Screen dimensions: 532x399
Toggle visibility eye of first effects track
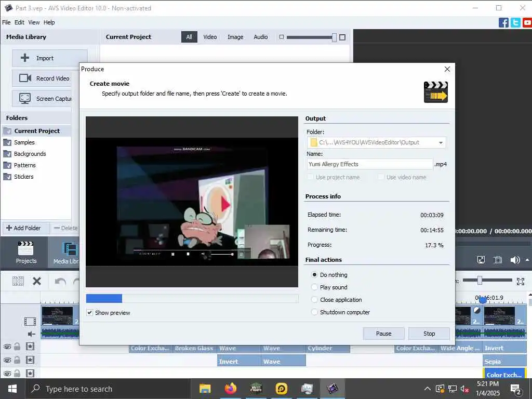pyautogui.click(x=7, y=347)
